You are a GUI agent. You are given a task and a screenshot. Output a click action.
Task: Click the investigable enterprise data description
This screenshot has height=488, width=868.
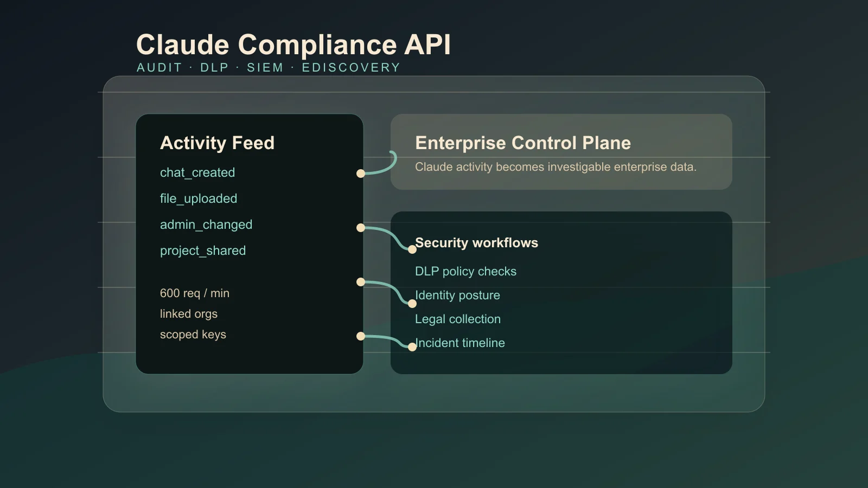pos(556,167)
